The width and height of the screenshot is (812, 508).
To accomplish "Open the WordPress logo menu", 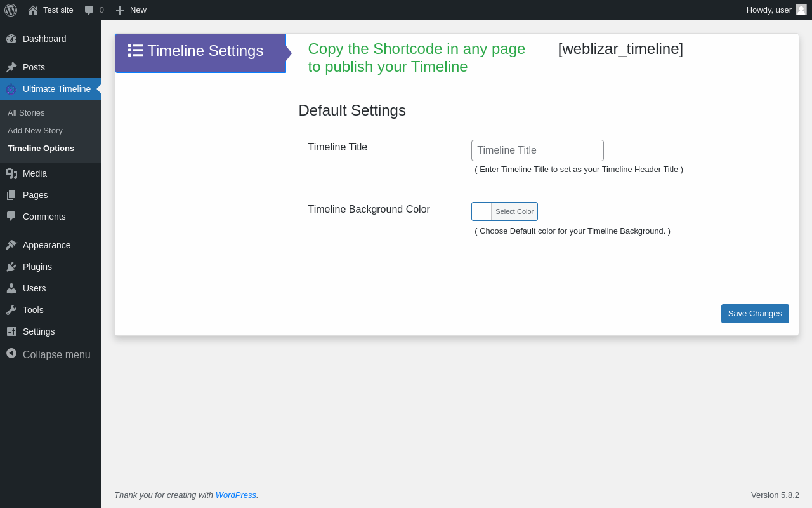I will [11, 10].
